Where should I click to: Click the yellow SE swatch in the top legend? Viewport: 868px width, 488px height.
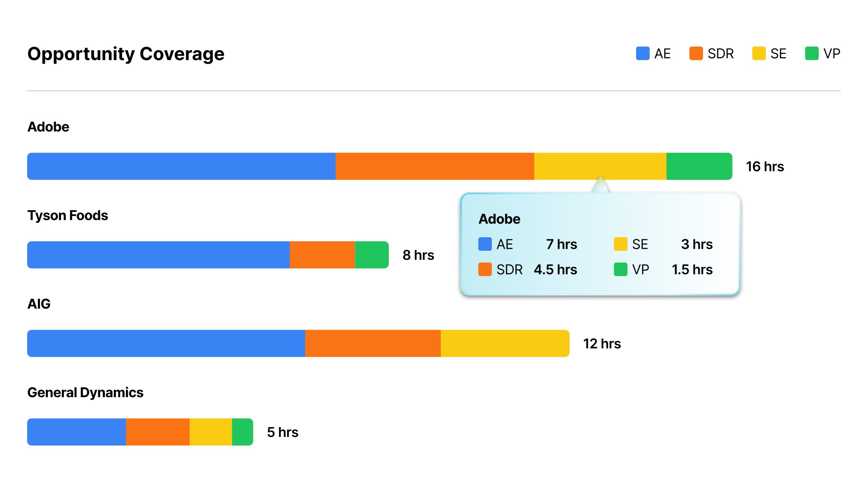pyautogui.click(x=758, y=54)
